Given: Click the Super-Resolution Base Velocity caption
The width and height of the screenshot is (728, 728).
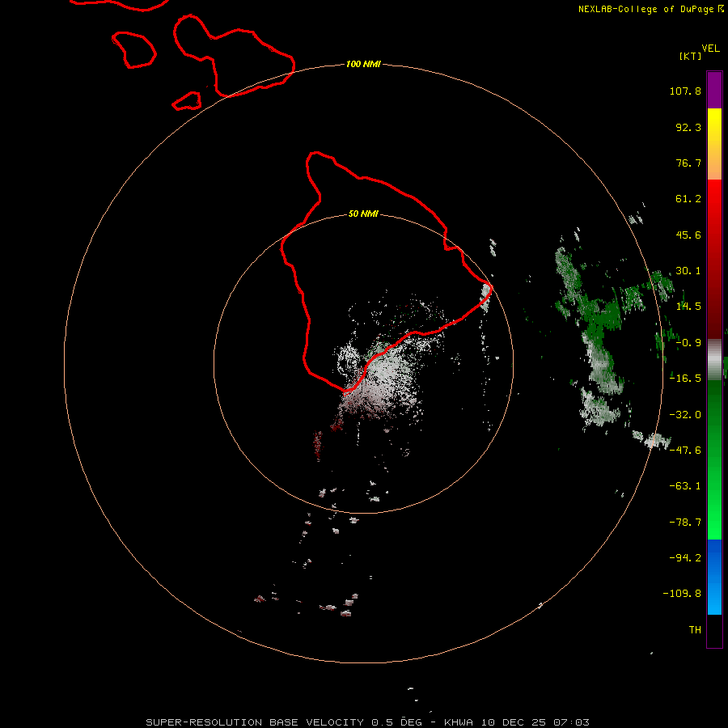Looking at the screenshot, I should (367, 722).
